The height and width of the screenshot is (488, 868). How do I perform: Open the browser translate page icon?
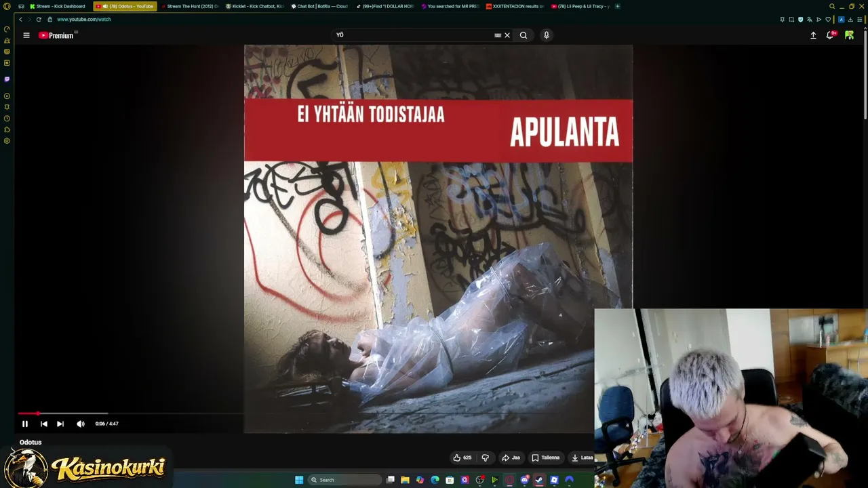point(809,20)
